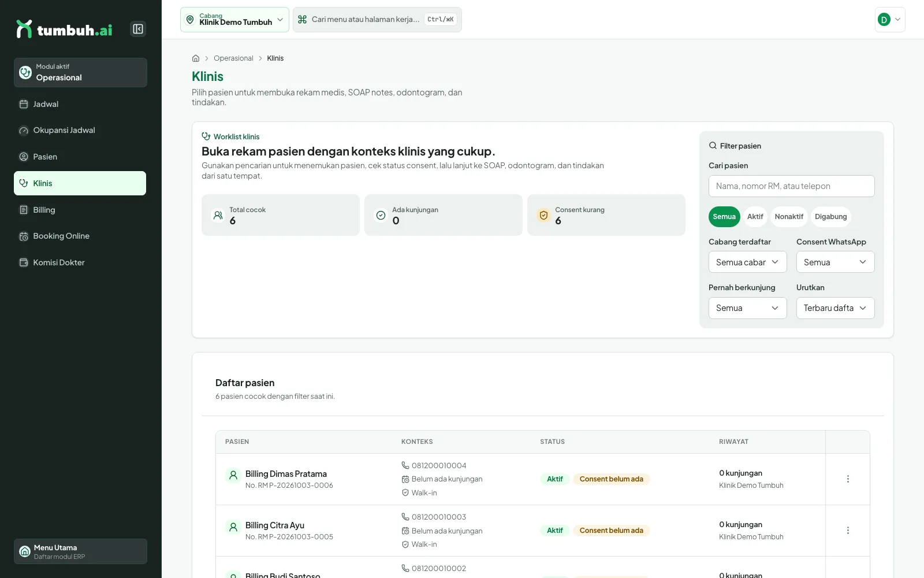
Task: Click the Total cocok people icon
Action: click(218, 215)
